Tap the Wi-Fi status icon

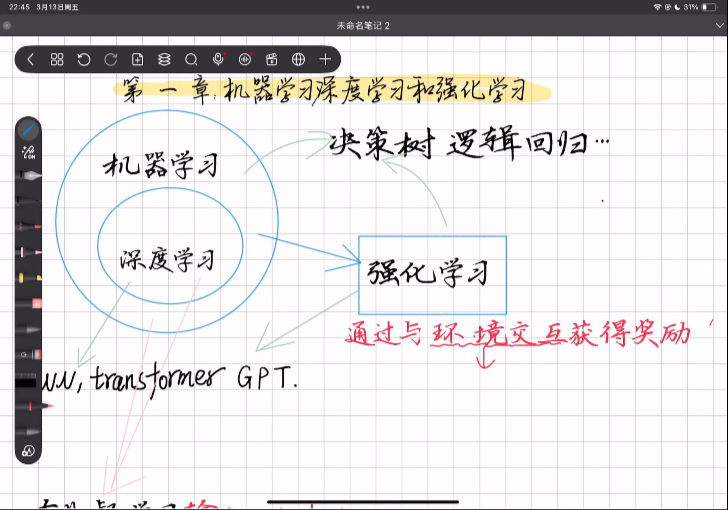coord(657,7)
